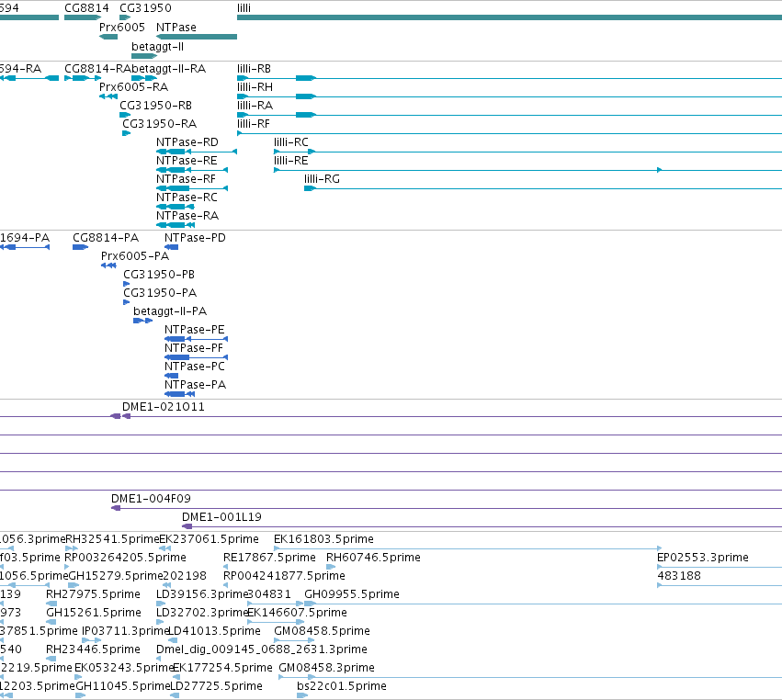Click the RH27975.5prime EST label
Viewport: 782px width, 700px height.
[93, 594]
